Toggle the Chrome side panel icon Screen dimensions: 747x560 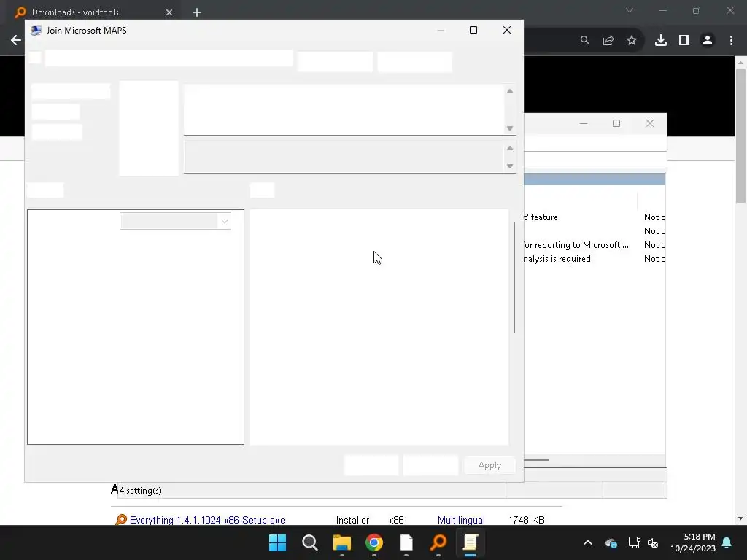[684, 41]
